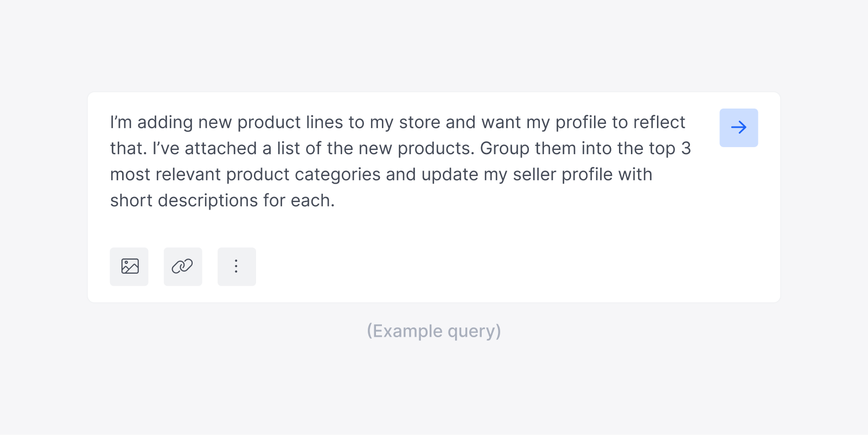Screen dimensions: 868x435
Task: Click the number "3" in the query text
Action: (x=686, y=148)
